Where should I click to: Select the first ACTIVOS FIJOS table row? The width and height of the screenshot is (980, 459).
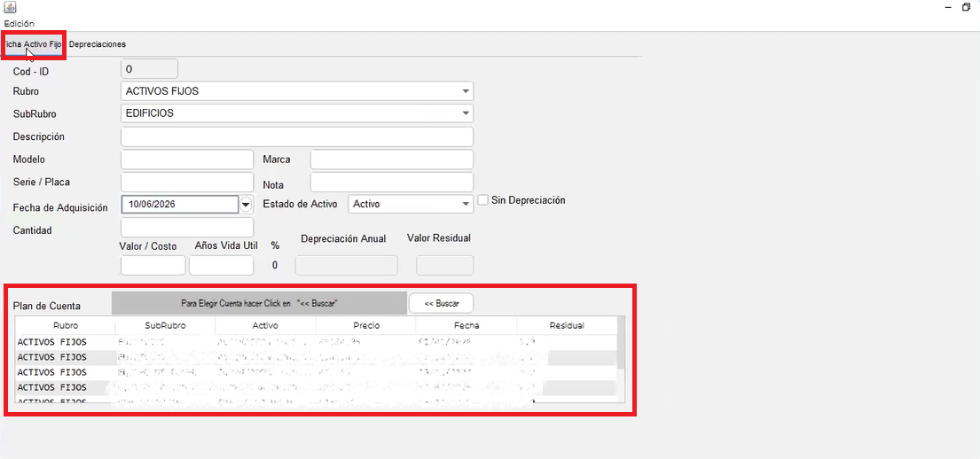point(317,342)
